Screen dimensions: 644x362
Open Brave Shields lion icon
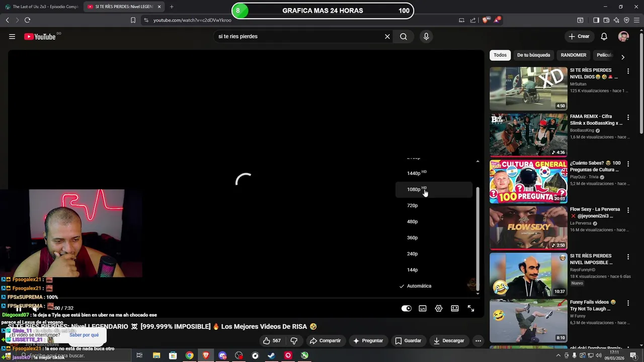(x=485, y=20)
